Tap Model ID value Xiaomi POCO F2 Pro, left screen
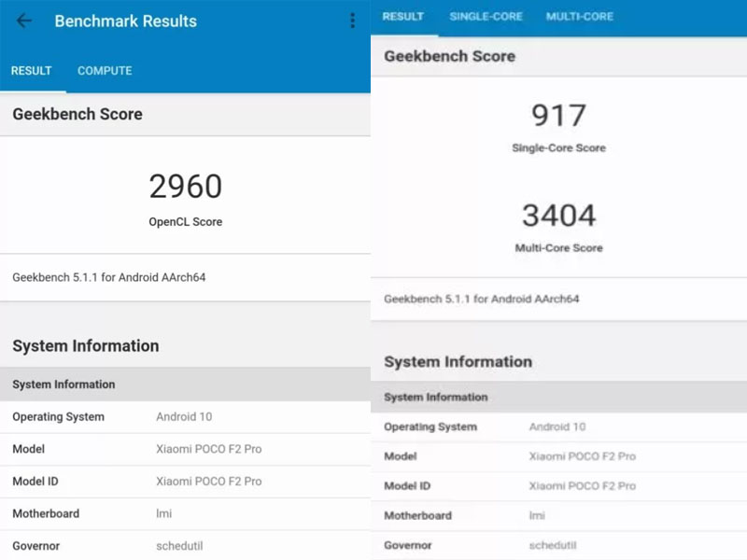 pos(209,482)
